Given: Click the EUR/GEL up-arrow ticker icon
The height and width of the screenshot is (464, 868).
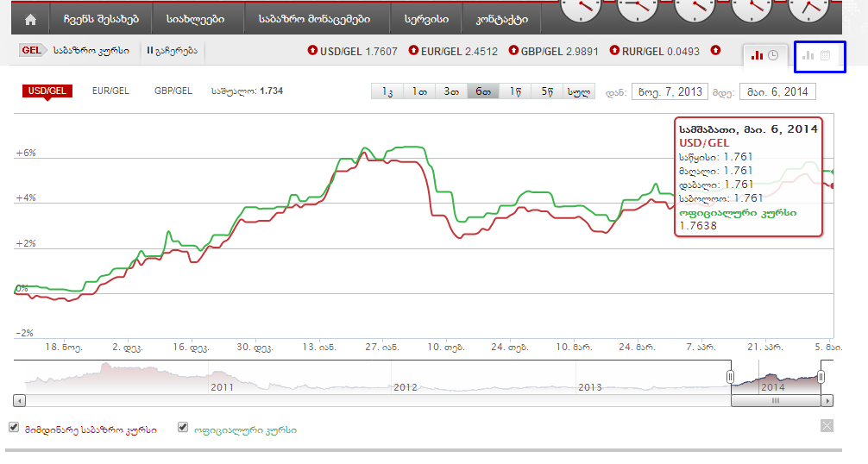Looking at the screenshot, I should 413,50.
